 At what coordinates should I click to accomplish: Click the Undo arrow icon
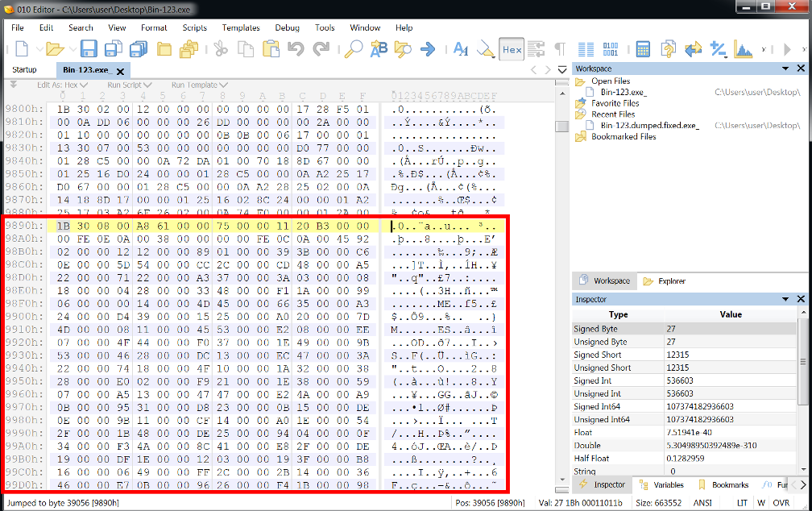coord(296,50)
